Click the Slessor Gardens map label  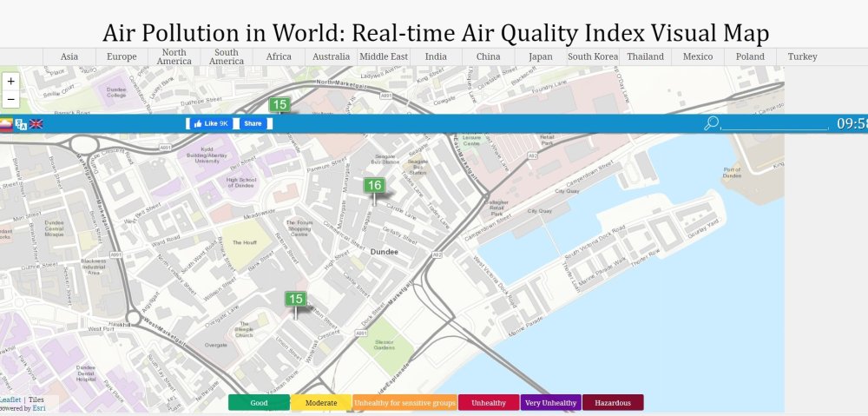(x=385, y=345)
